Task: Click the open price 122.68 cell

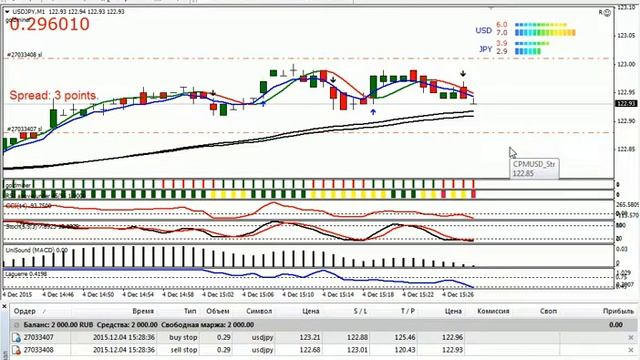Action: tap(311, 350)
